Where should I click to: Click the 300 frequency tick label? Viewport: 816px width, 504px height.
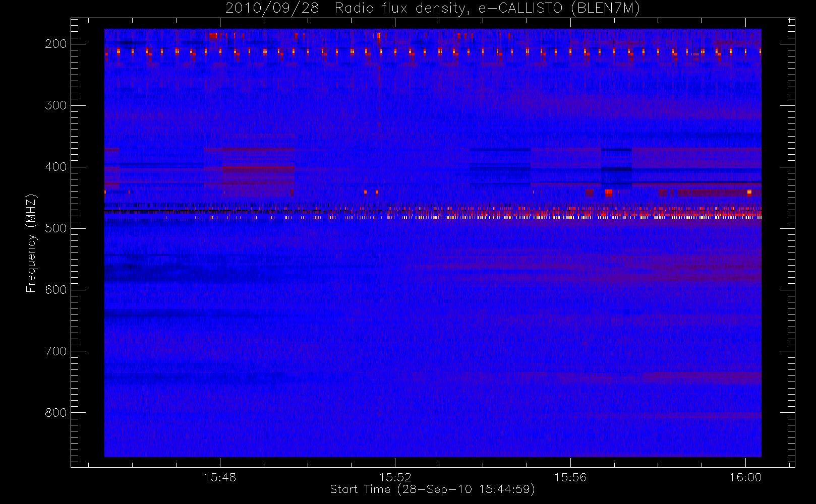56,105
